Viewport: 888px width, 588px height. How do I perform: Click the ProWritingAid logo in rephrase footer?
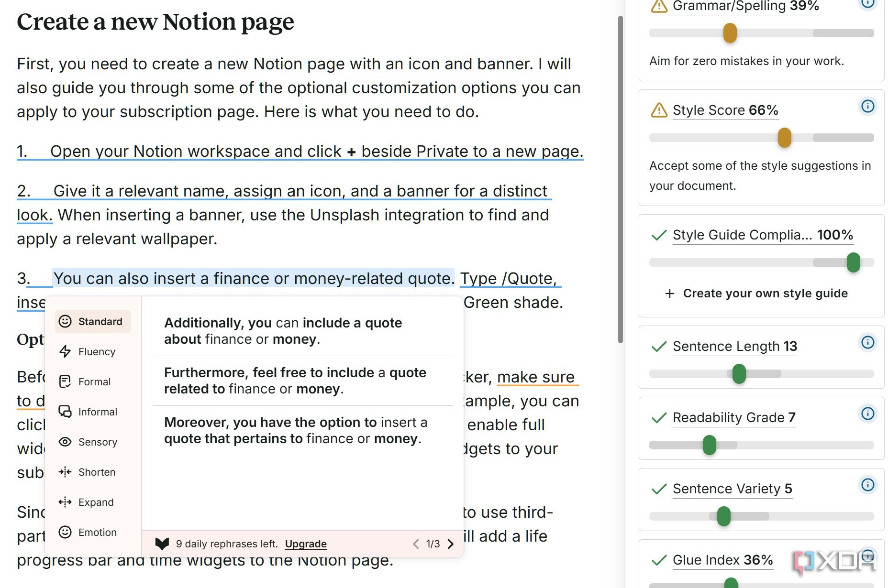162,544
